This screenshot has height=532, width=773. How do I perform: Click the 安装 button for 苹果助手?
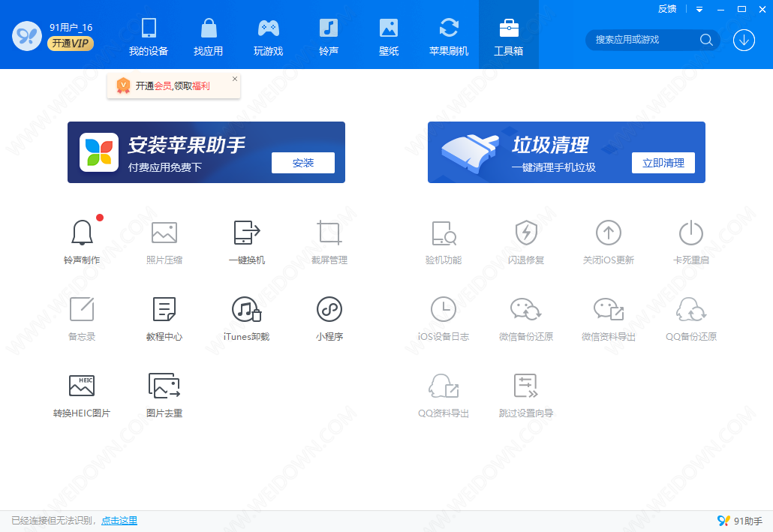303,163
